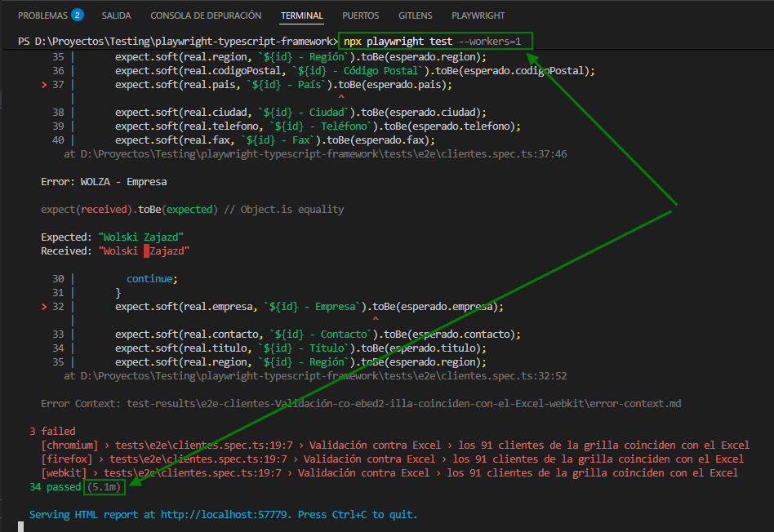This screenshot has width=774, height=532.
Task: Click firefox failed test clientes.spec.ts:19:7
Action: click(393, 459)
